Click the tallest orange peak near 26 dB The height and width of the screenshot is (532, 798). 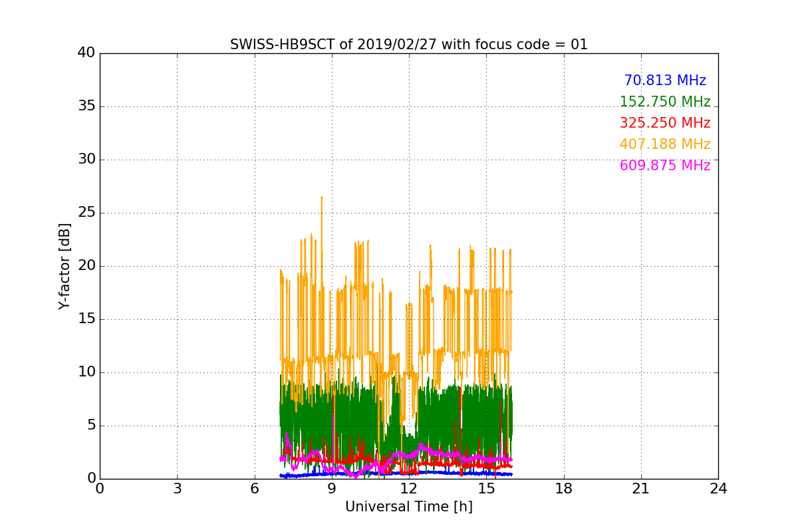tap(322, 198)
